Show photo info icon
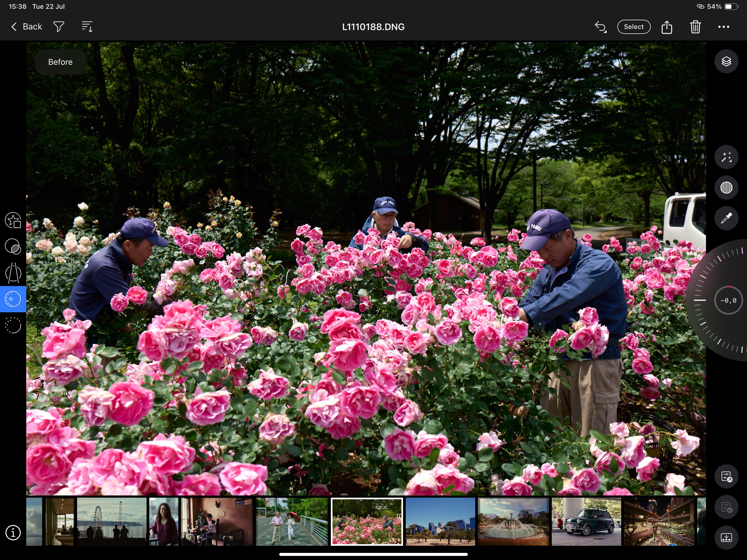This screenshot has width=747, height=560. 13,533
